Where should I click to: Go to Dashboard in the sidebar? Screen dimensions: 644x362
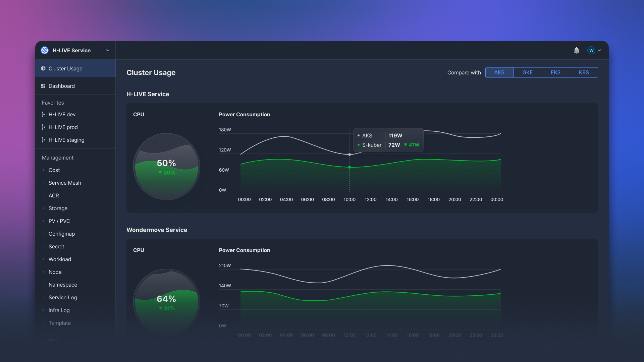(75, 86)
